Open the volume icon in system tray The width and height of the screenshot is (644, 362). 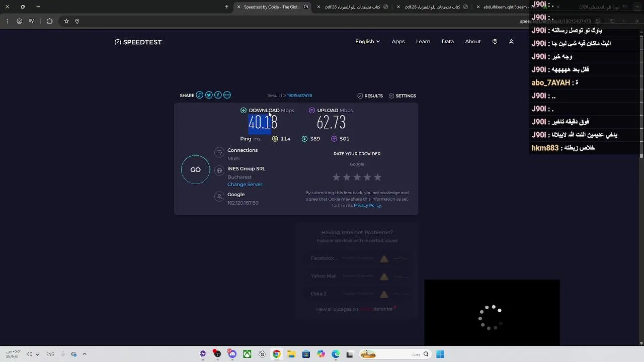(x=29, y=354)
